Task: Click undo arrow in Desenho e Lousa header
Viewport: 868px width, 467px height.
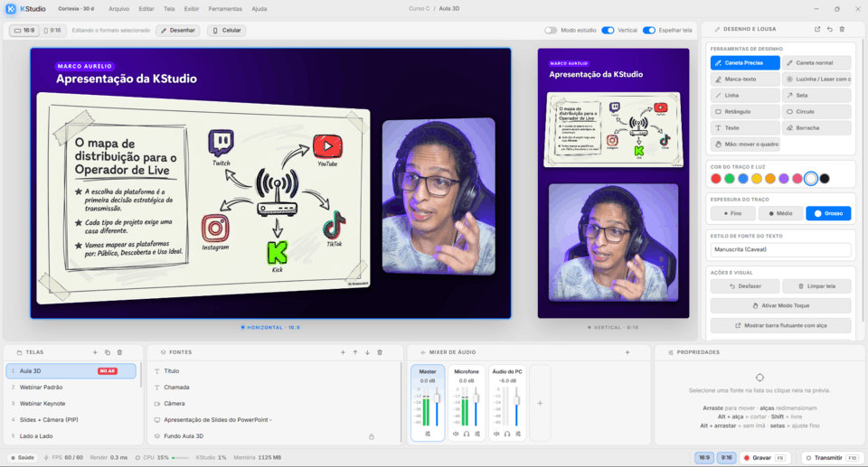Action: coord(829,29)
